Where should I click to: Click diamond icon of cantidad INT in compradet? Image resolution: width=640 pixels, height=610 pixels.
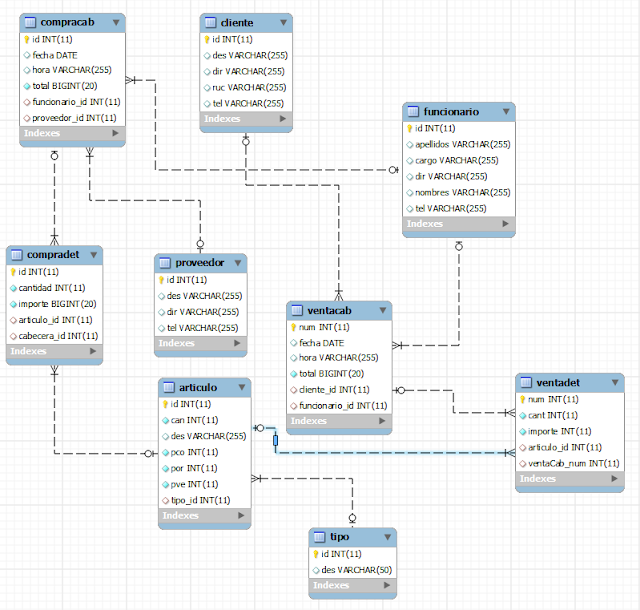[13, 288]
